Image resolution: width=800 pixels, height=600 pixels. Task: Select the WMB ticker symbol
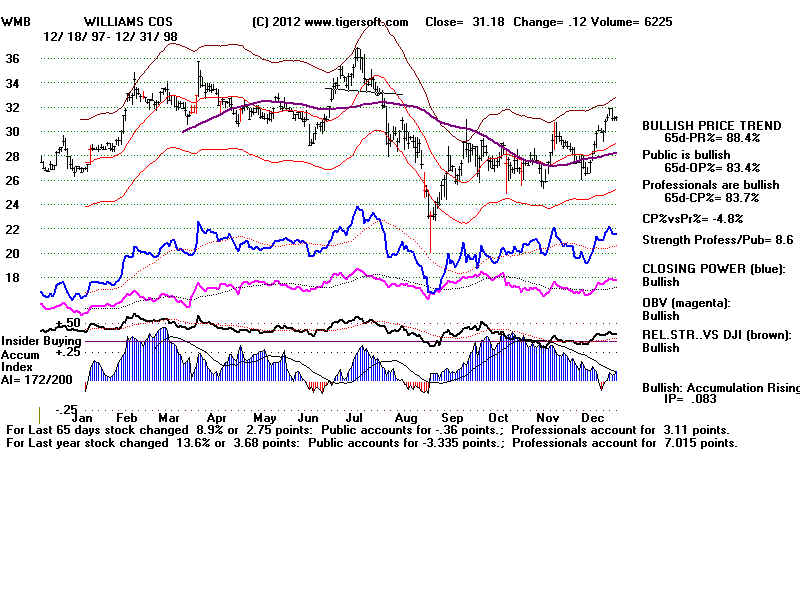pyautogui.click(x=18, y=22)
